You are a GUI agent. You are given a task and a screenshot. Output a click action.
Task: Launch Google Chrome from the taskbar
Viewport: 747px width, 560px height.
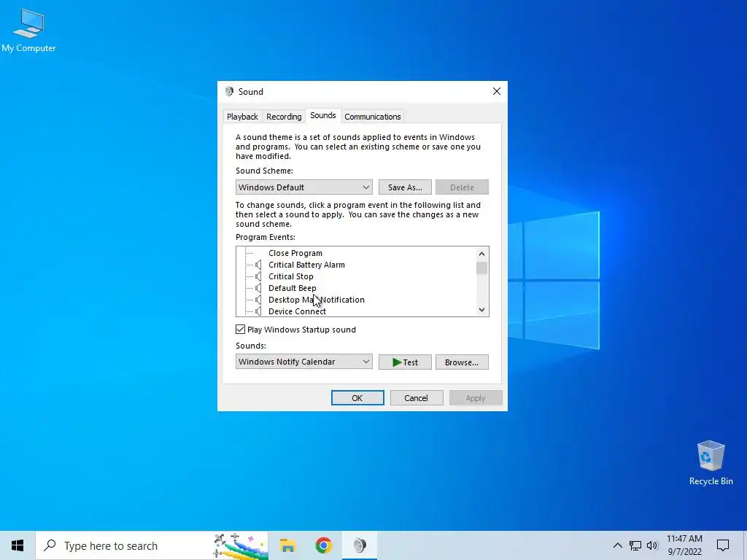pos(323,545)
